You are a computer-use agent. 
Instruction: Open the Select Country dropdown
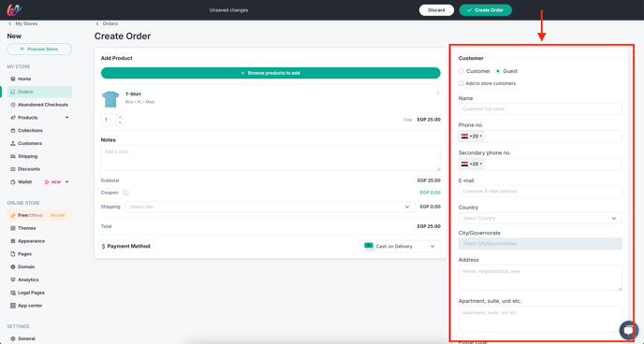pos(540,218)
